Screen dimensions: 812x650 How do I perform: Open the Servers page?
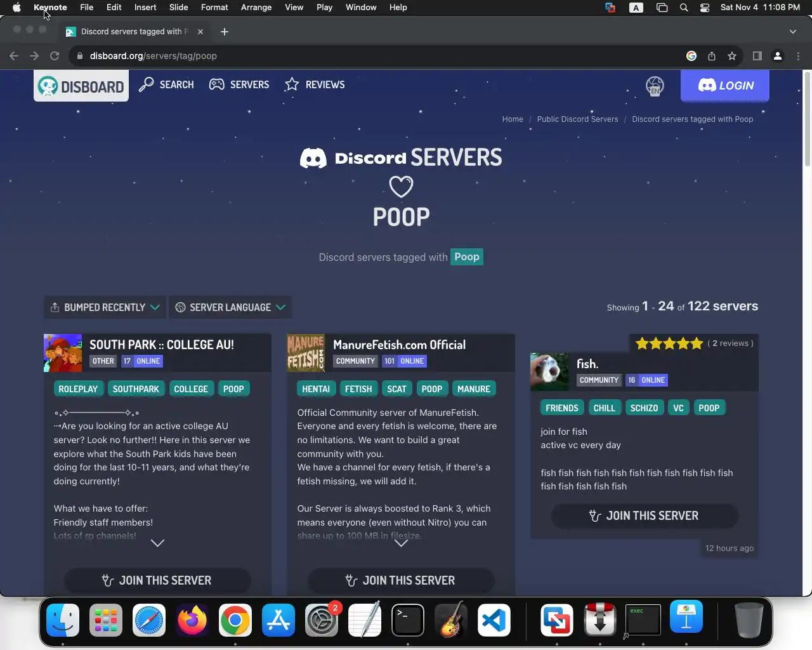pyautogui.click(x=239, y=84)
